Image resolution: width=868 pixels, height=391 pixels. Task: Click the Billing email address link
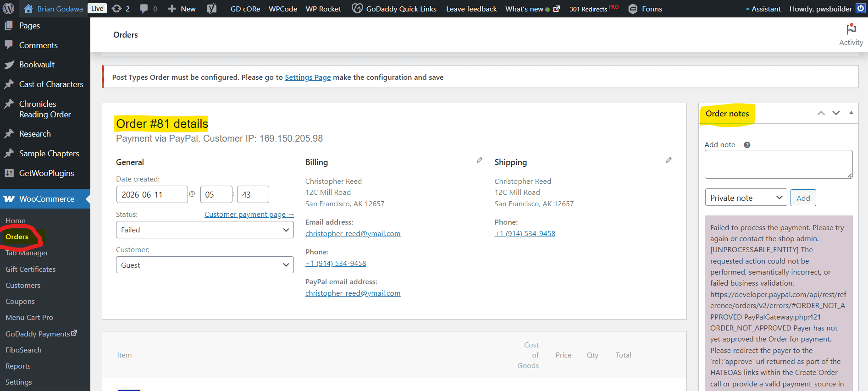(x=353, y=234)
